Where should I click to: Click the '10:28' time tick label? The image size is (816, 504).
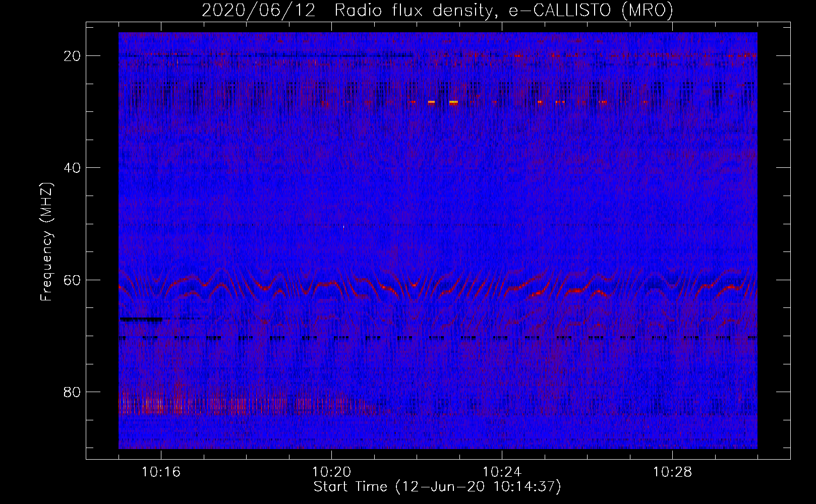[672, 472]
